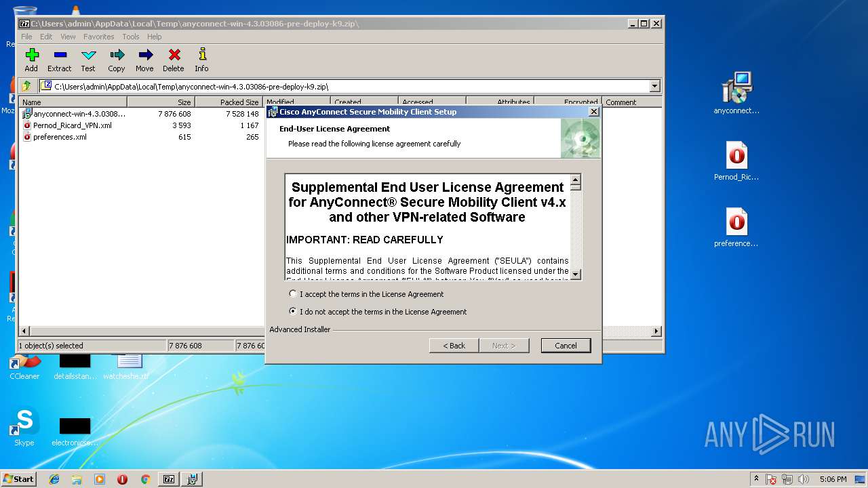Sort by Comment column header
This screenshot has width=868, height=488.
click(x=632, y=102)
